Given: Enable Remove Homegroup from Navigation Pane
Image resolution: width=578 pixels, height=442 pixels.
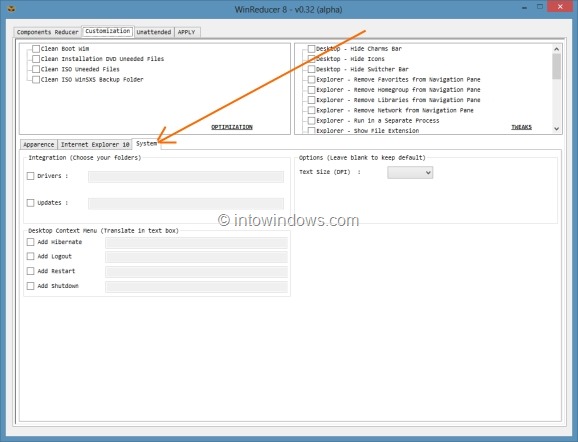Looking at the screenshot, I should 311,90.
